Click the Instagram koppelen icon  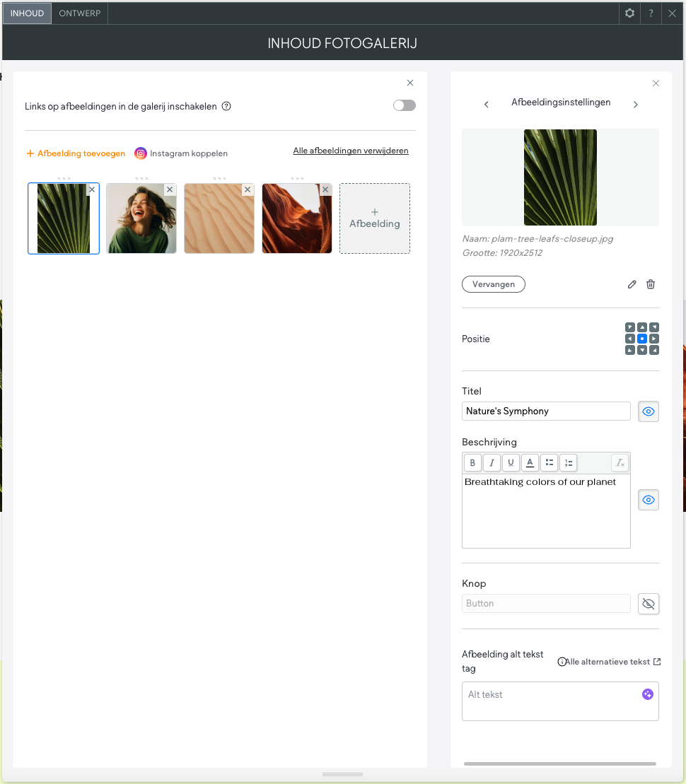pos(141,153)
